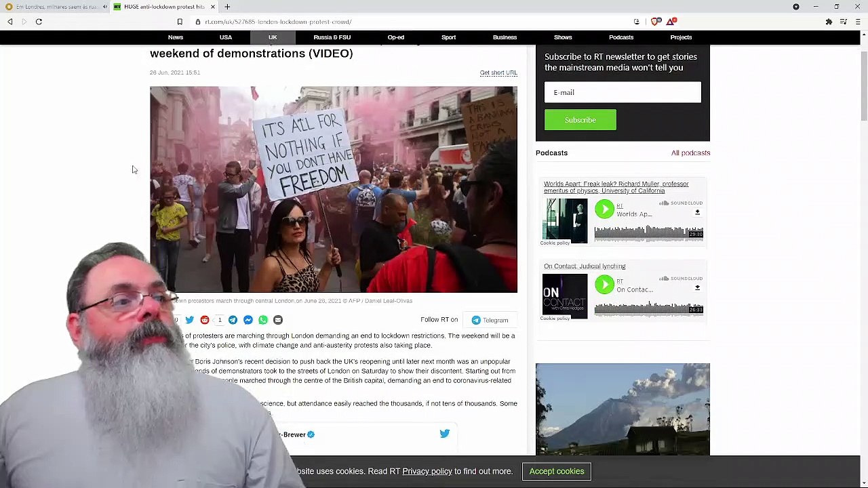Click the verified badge beside Brewer
Image resolution: width=868 pixels, height=488 pixels.
pyautogui.click(x=311, y=434)
